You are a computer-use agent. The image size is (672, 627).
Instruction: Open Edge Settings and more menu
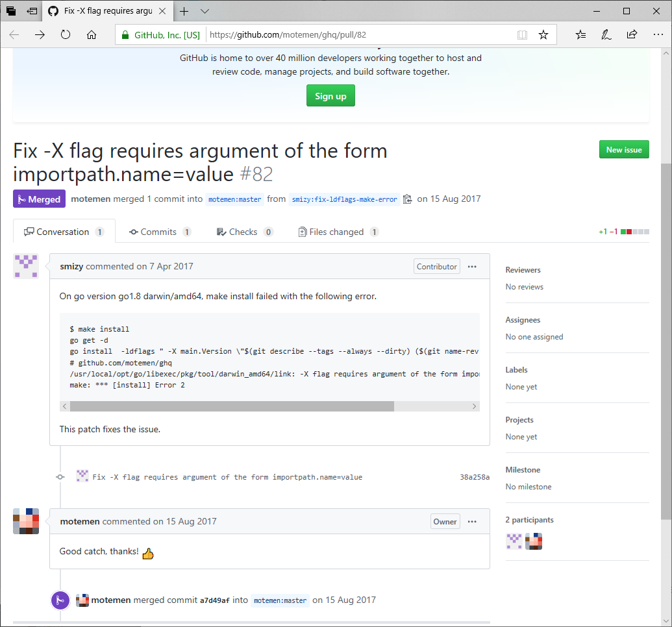(658, 34)
